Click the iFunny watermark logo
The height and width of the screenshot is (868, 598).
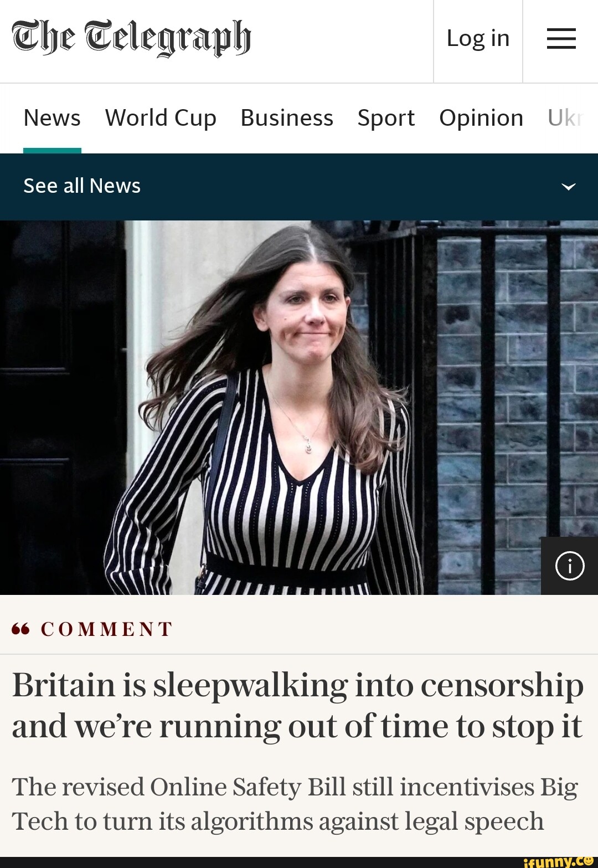pyautogui.click(x=558, y=861)
